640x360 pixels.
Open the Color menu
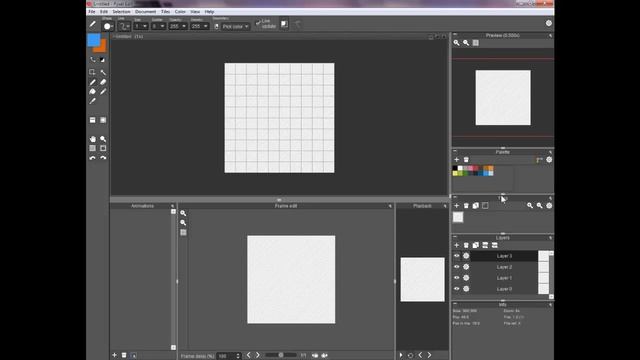180,12
